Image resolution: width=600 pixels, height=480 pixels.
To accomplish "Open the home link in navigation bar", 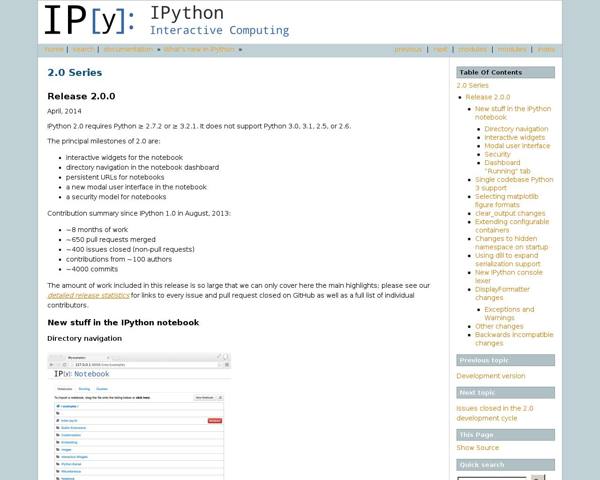I will pos(54,49).
